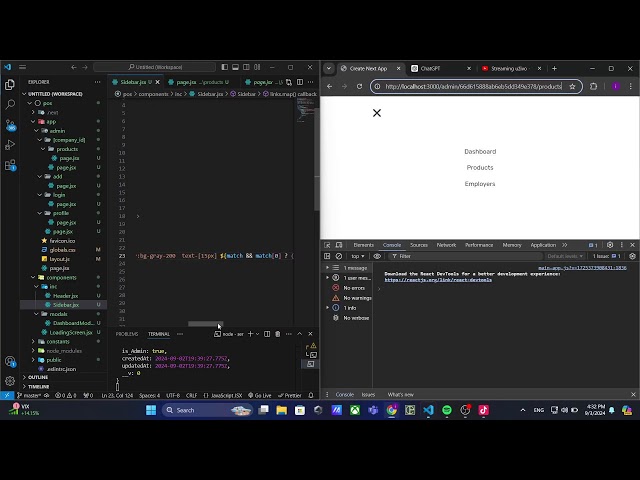The image size is (640, 480).
Task: Switch to the page.jsx products editor tab
Action: pos(199,82)
